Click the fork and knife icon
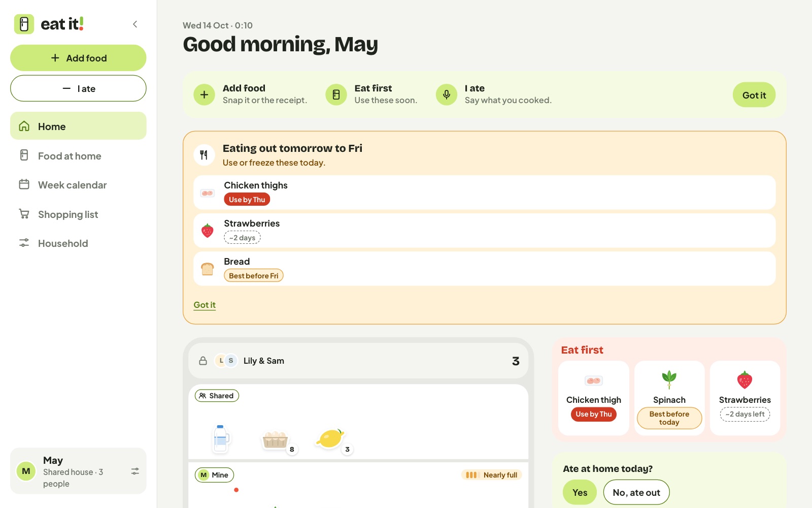Viewport: 812px width, 508px height. pyautogui.click(x=204, y=155)
